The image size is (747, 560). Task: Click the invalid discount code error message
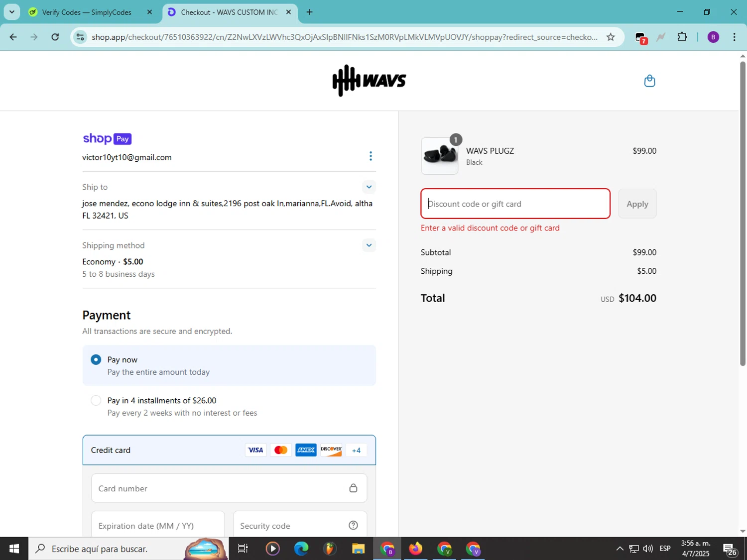click(x=490, y=228)
